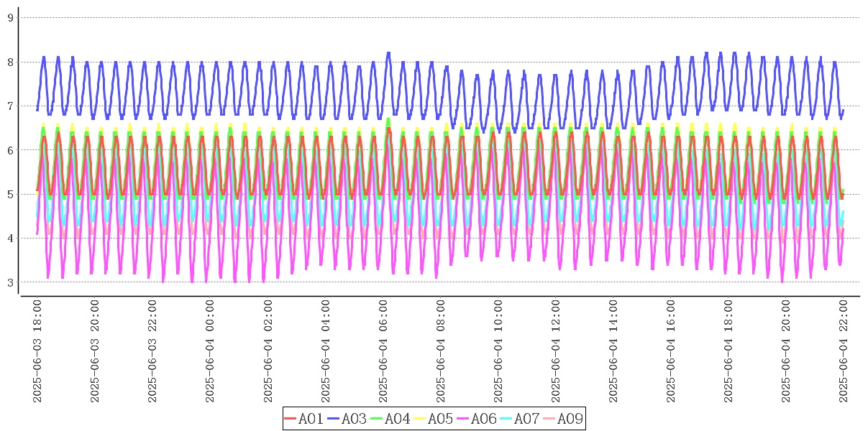Click the 2025-06-03 18:00 x-axis label
Viewport: 868px width, 431px height.
(37, 351)
